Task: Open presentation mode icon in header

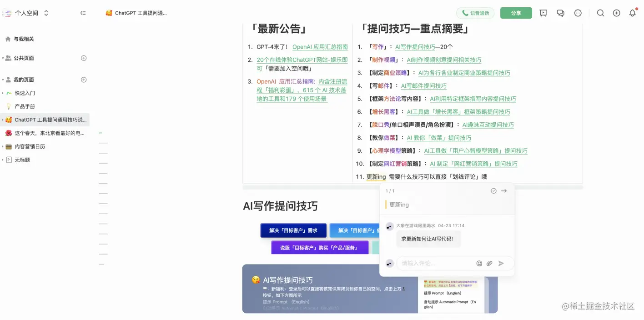Action: 543,13
